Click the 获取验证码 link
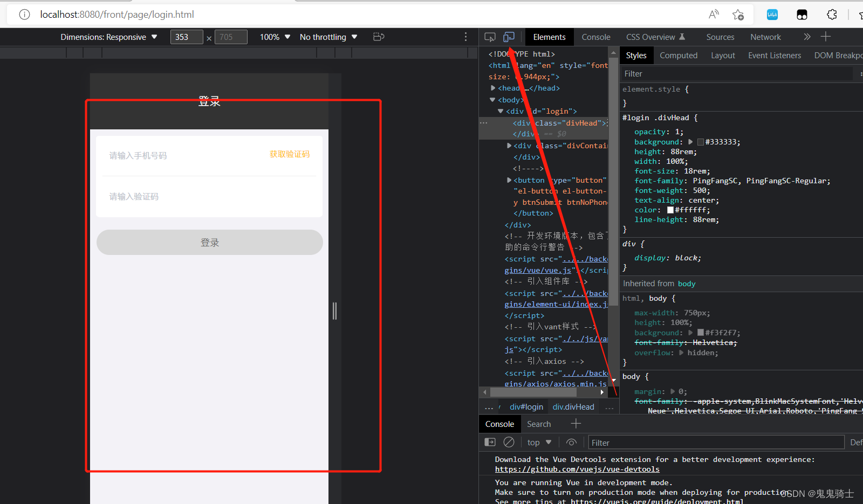The width and height of the screenshot is (863, 504). (x=290, y=154)
